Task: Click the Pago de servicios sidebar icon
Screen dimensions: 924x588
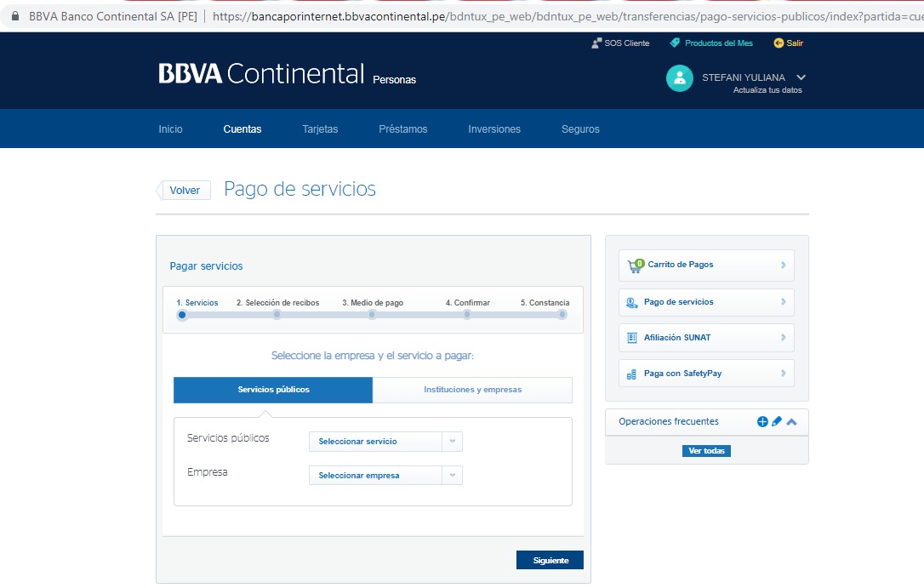Action: pos(631,303)
